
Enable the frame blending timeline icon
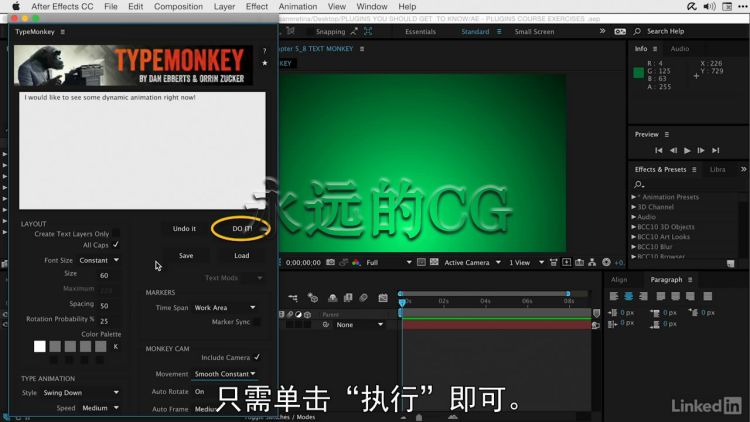click(348, 298)
